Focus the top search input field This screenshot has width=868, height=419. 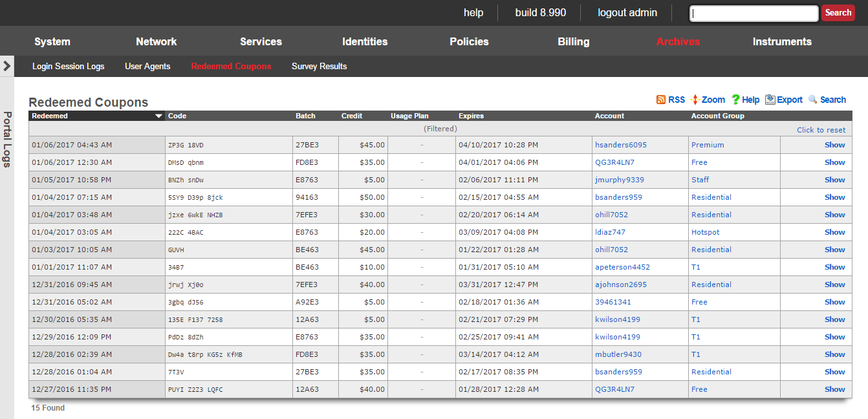tap(754, 13)
